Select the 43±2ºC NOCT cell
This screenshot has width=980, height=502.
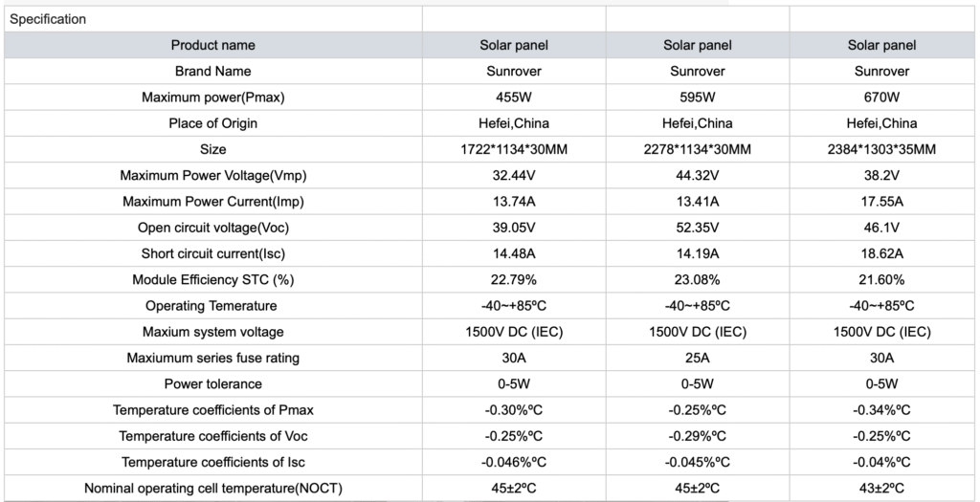coord(881,489)
